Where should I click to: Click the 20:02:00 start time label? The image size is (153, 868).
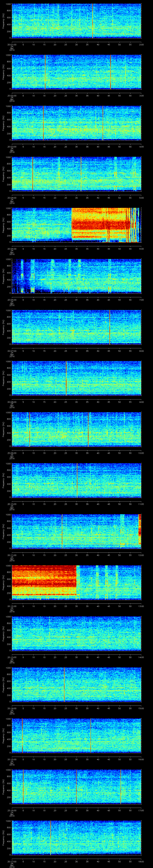(12, 96)
